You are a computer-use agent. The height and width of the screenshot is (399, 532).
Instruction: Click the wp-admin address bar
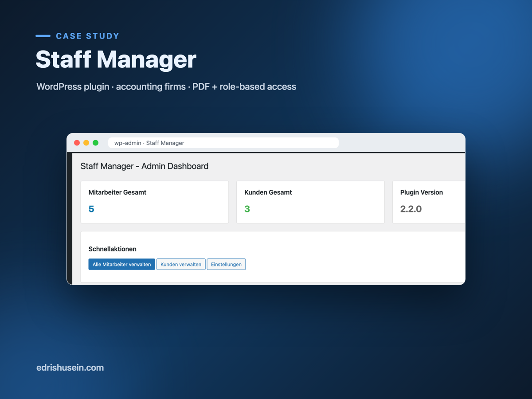tap(223, 143)
